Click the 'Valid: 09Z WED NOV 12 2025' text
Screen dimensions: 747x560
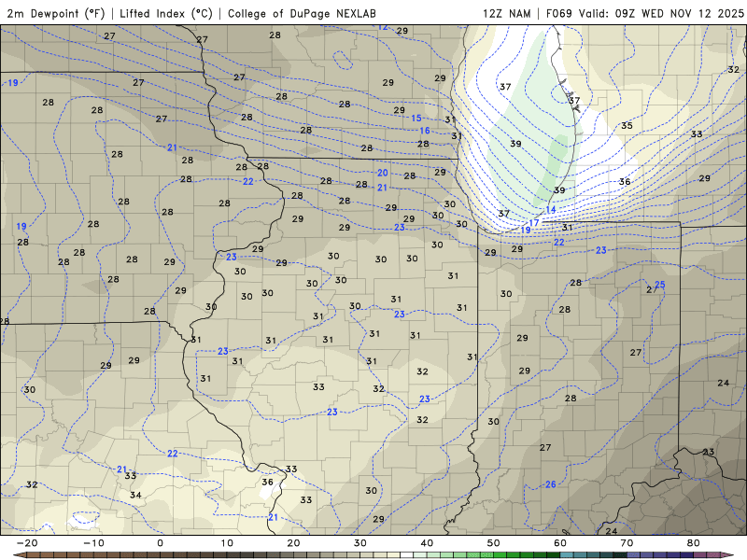click(661, 13)
